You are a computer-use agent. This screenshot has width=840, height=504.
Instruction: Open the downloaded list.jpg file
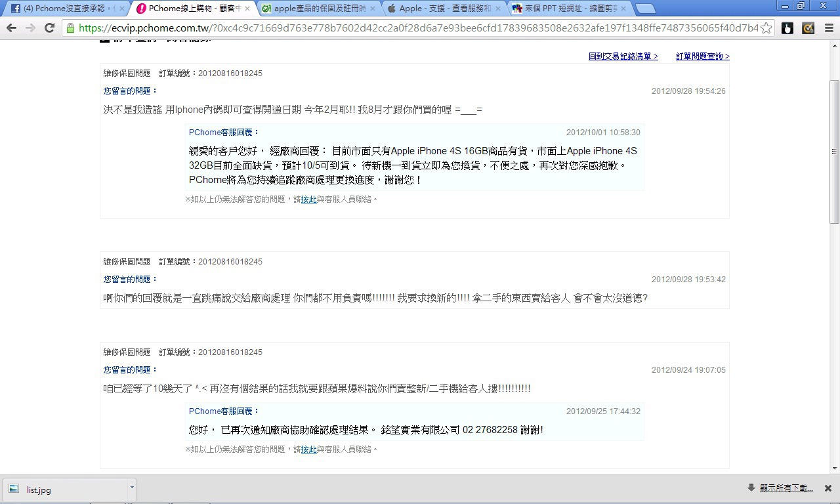pos(66,489)
